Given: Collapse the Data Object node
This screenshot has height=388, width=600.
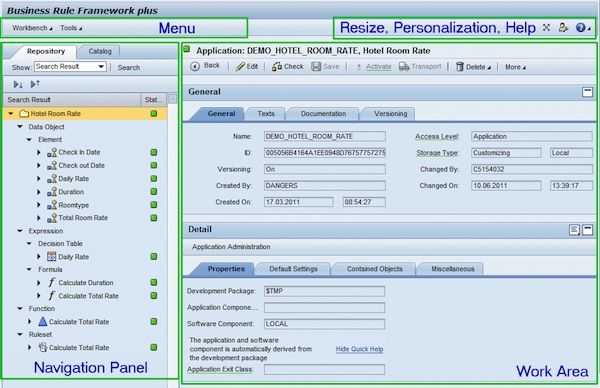Looking at the screenshot, I should [20, 126].
